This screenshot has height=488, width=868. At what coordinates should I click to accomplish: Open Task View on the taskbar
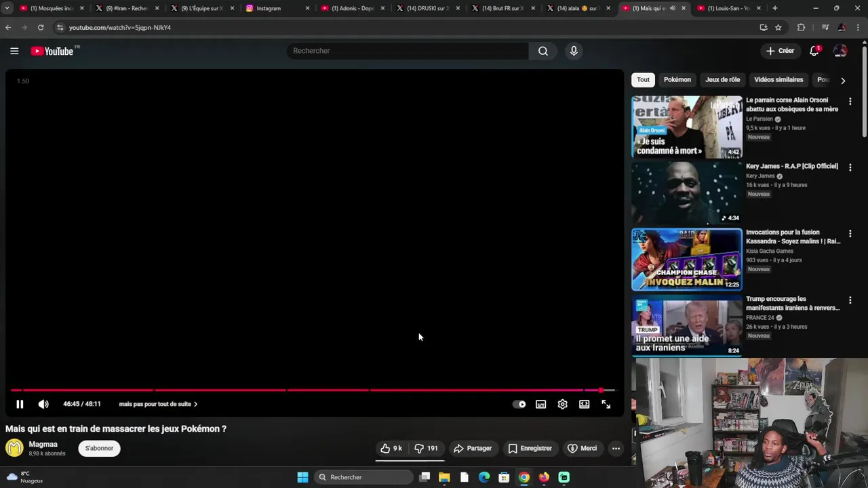[425, 477]
